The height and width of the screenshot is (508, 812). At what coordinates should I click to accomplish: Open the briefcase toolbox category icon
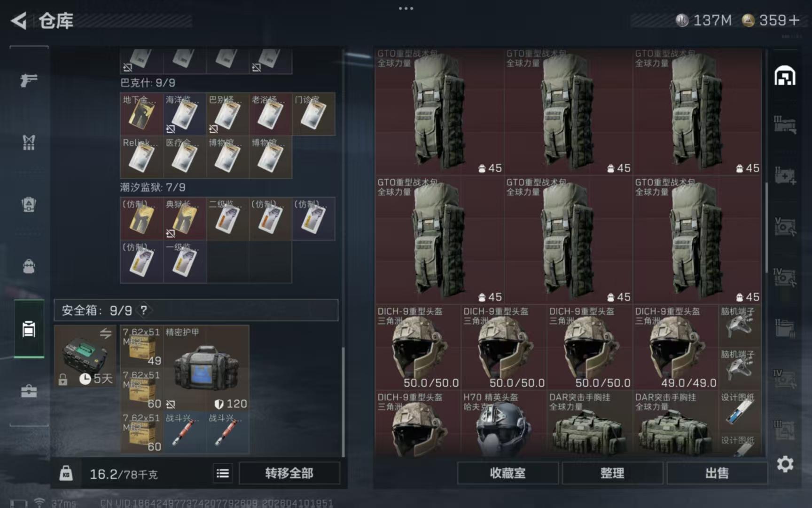point(29,391)
